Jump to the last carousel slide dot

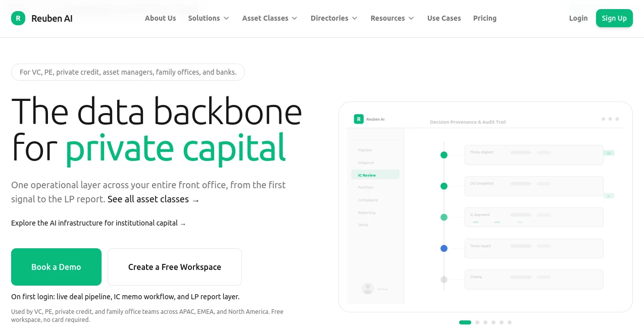click(510, 322)
